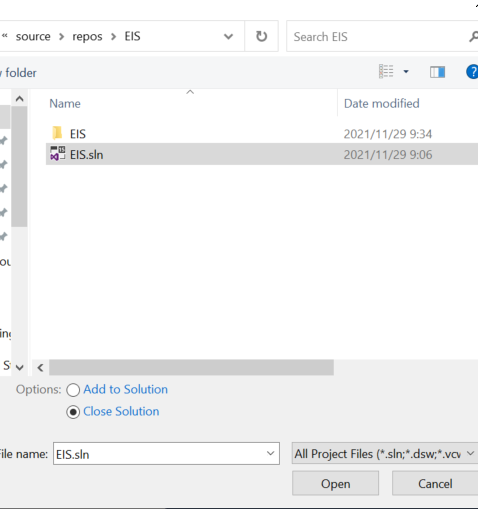Screen dimensions: 478x509
Task: Click the New folder button
Action: click(18, 73)
